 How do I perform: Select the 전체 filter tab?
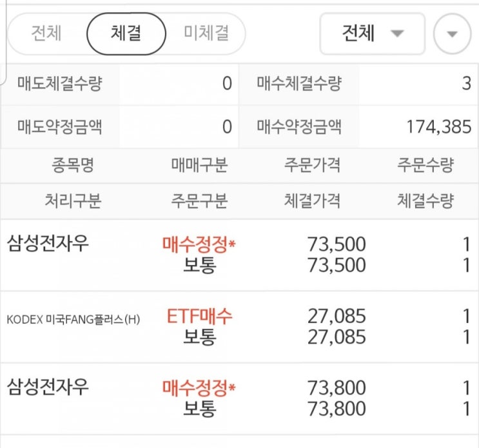tap(46, 33)
